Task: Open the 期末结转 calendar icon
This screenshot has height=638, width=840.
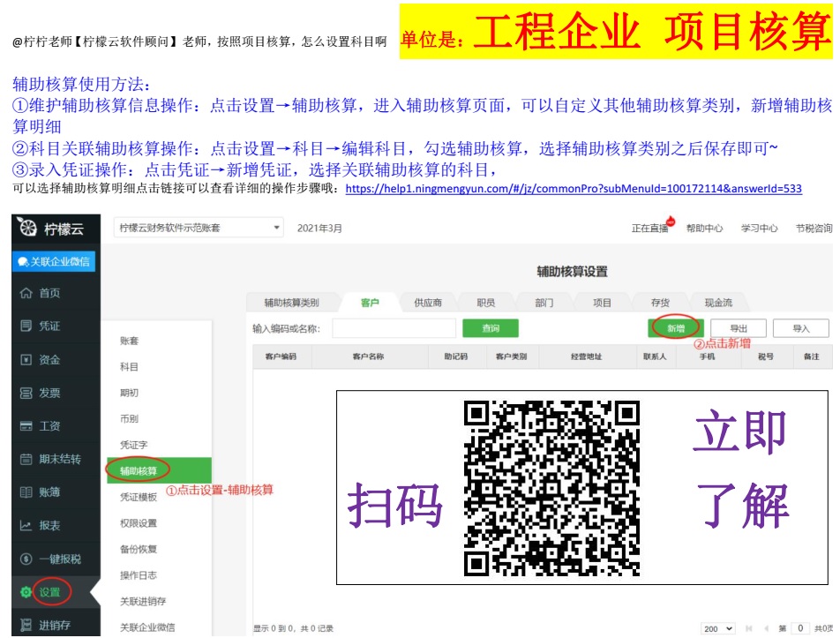Action: coord(26,460)
